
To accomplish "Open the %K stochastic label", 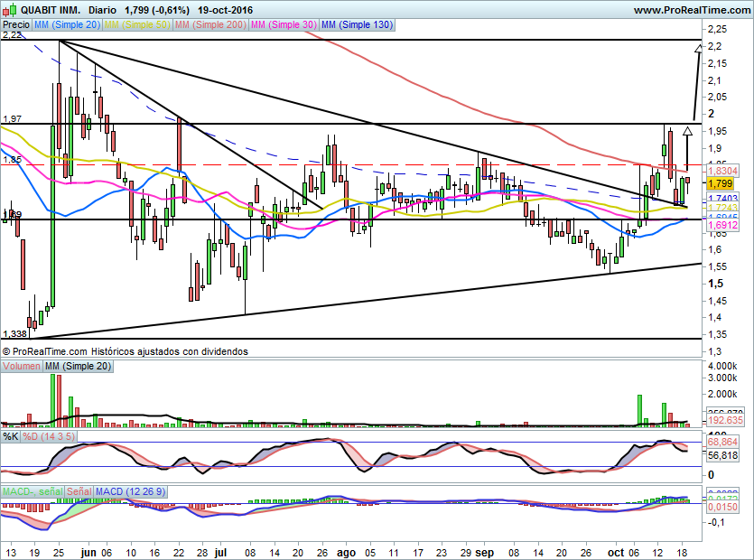I will pyautogui.click(x=11, y=437).
